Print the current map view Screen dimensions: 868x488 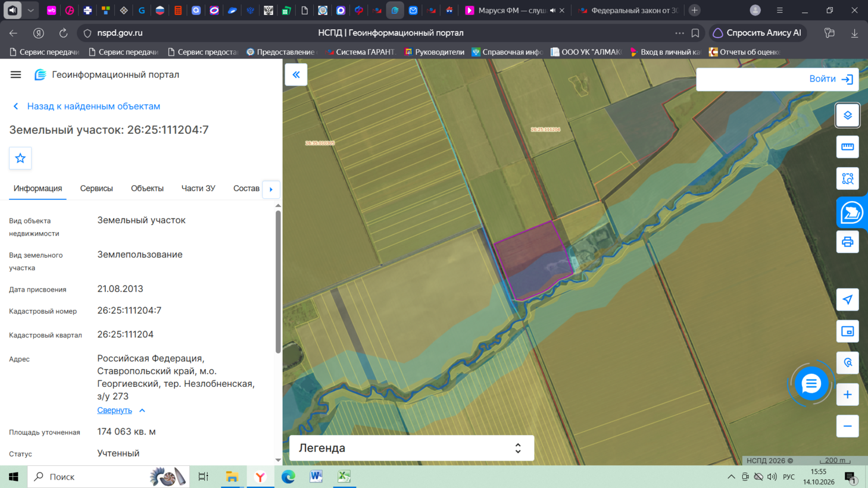[x=847, y=242]
